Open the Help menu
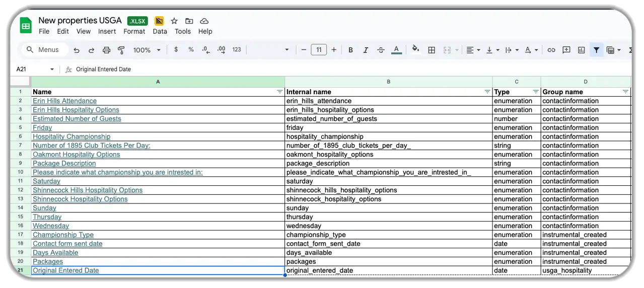The image size is (644, 288). click(x=205, y=31)
